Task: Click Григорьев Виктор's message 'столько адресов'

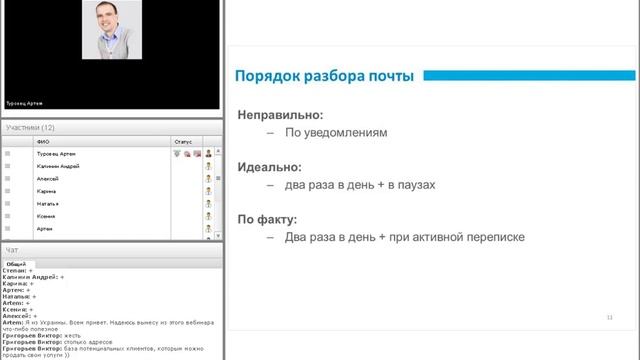Action: [x=58, y=342]
